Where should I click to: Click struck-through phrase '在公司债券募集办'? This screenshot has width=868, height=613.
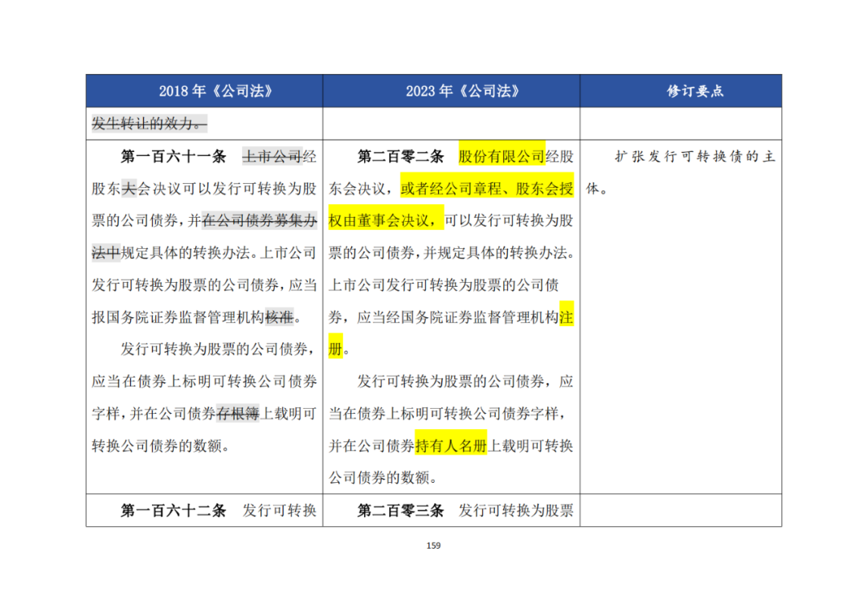[x=260, y=221]
